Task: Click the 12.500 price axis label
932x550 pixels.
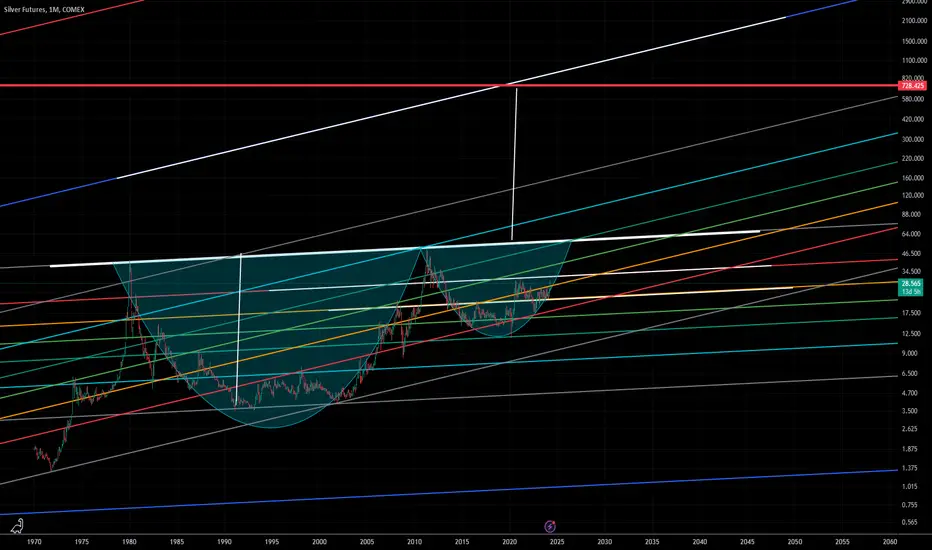Action: pyautogui.click(x=911, y=334)
